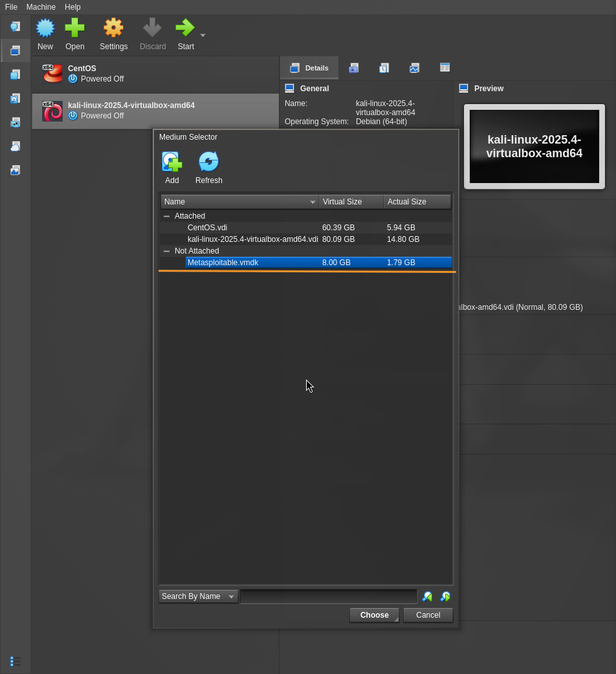This screenshot has height=674, width=616.
Task: Click the Discard toolbar button
Action: point(153,34)
